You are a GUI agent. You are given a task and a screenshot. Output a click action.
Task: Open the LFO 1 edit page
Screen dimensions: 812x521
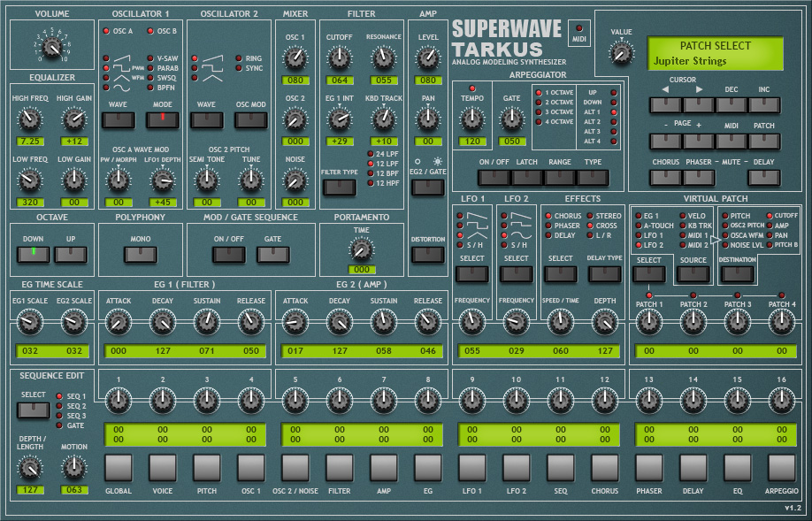pos(471,468)
